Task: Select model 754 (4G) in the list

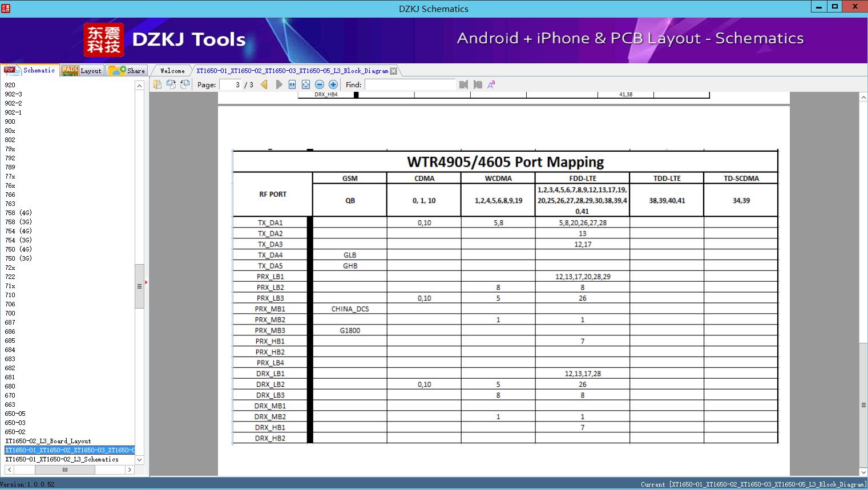Action: 18,231
